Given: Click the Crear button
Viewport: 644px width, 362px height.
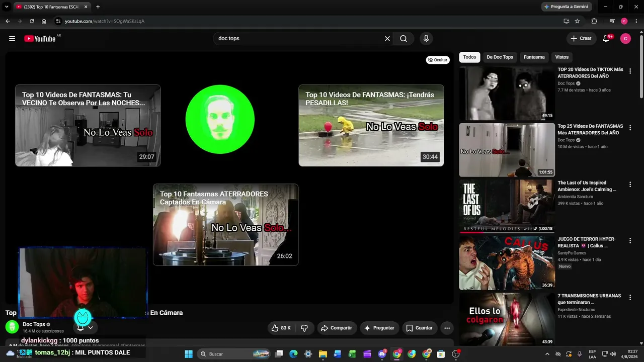Looking at the screenshot, I should pyautogui.click(x=581, y=39).
